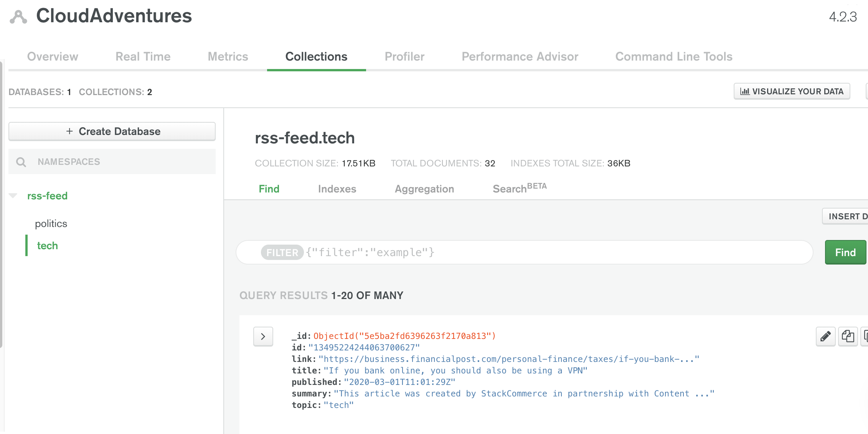Click the Create Database button
Image resolution: width=868 pixels, height=434 pixels.
click(x=112, y=132)
